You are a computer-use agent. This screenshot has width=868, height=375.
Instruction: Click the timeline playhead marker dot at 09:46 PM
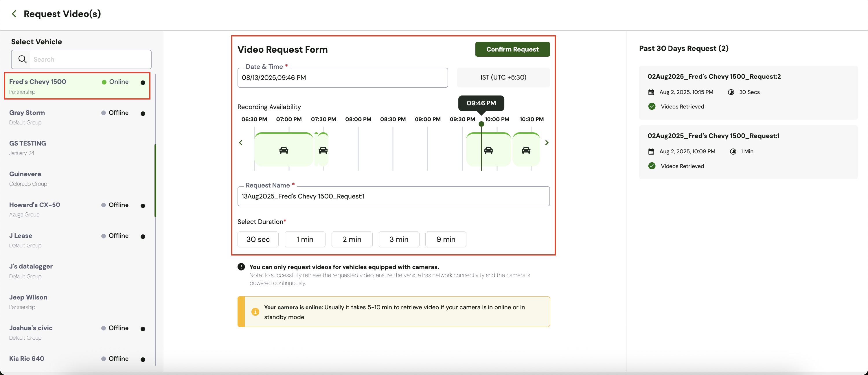(x=481, y=124)
